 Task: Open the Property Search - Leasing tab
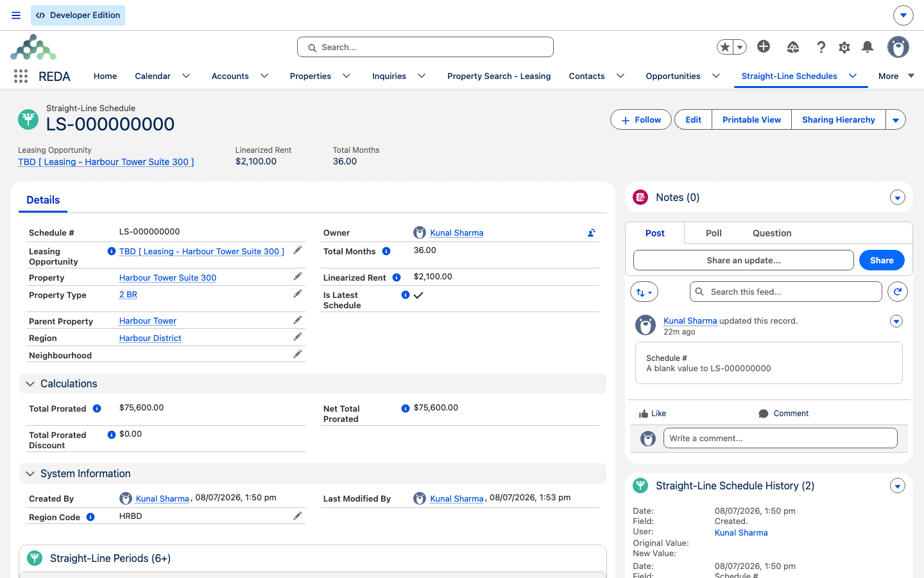[499, 76]
